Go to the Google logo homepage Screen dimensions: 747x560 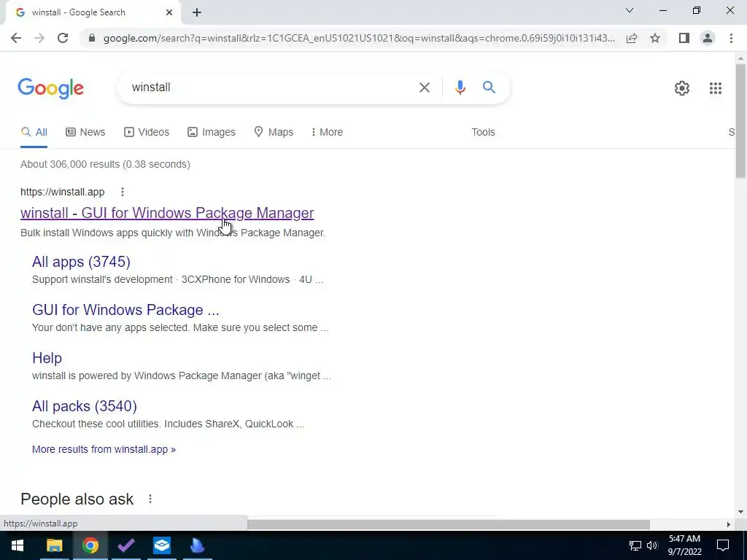coord(50,88)
